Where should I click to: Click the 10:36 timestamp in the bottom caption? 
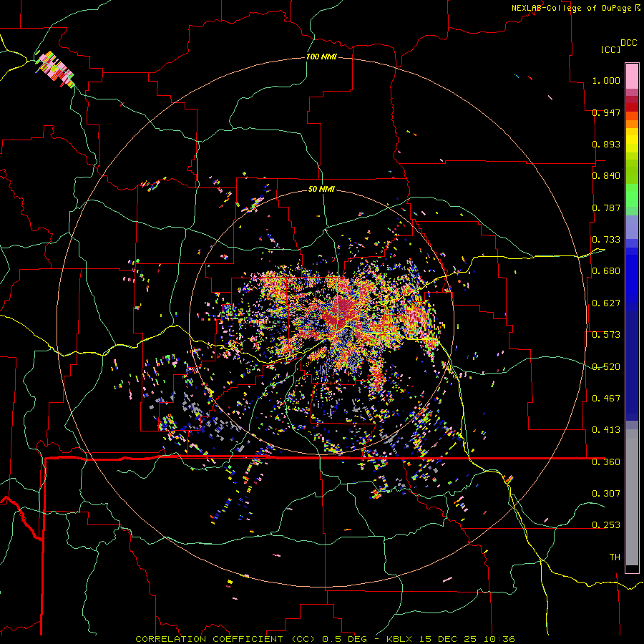click(499, 639)
